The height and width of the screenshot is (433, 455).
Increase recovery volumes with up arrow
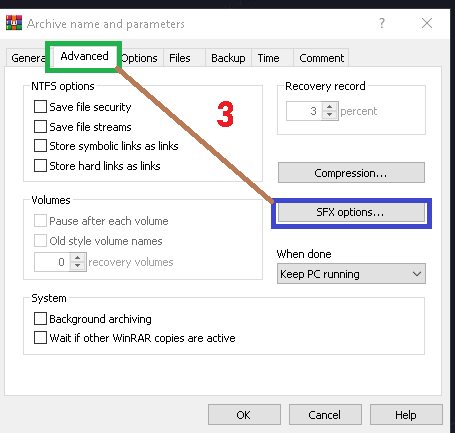click(x=78, y=258)
